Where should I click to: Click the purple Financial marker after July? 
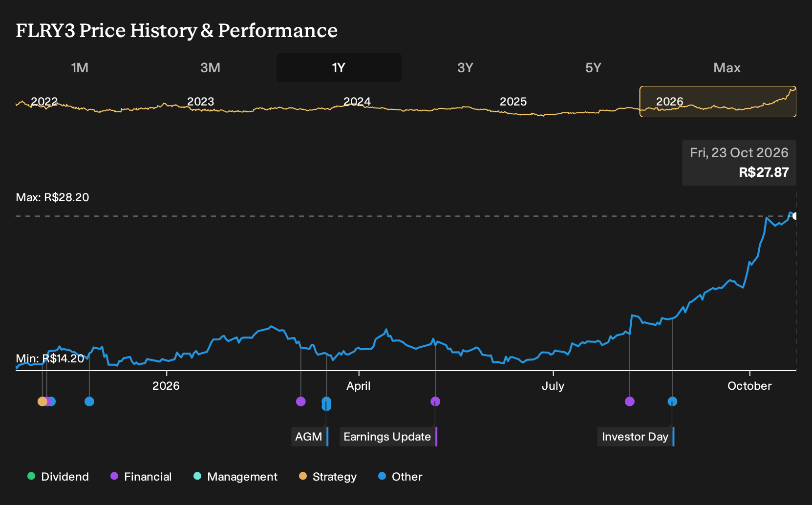coord(630,401)
